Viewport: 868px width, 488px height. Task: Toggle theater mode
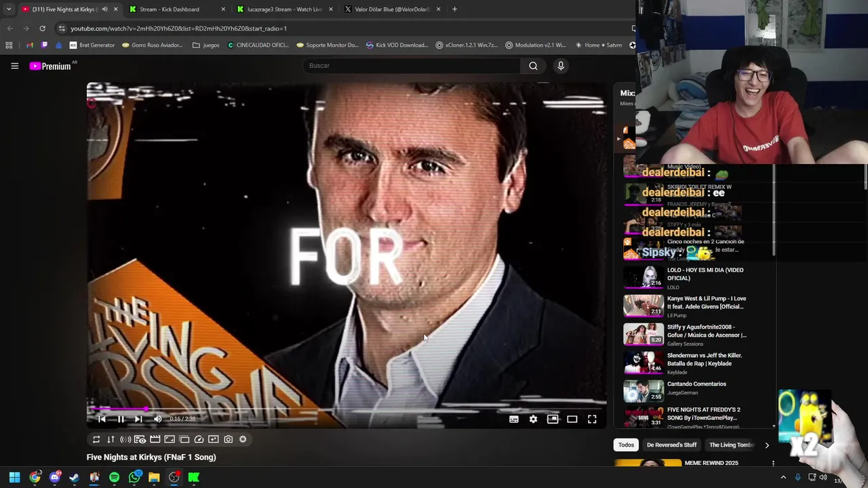572,419
